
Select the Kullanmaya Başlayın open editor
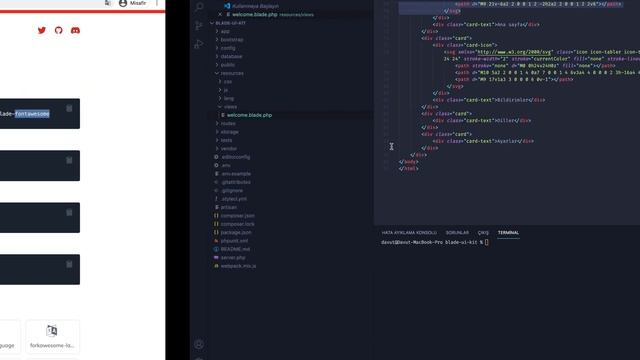(255, 6)
